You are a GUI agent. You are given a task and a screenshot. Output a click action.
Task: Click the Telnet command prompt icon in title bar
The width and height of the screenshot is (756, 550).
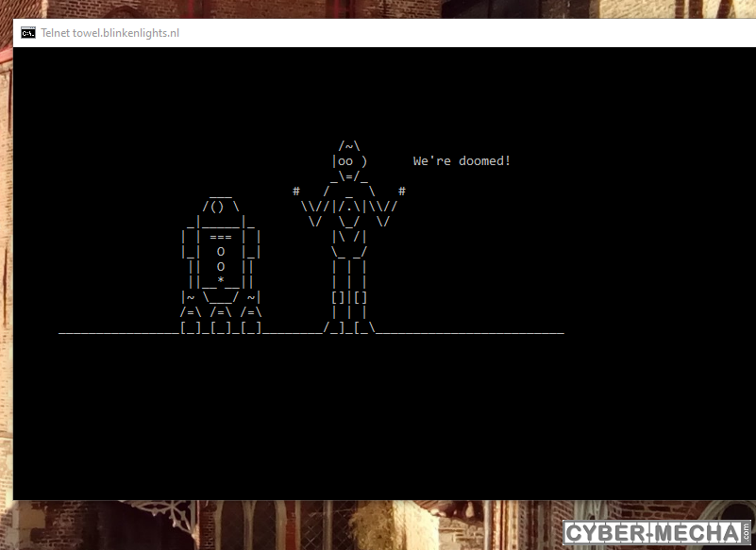point(28,33)
